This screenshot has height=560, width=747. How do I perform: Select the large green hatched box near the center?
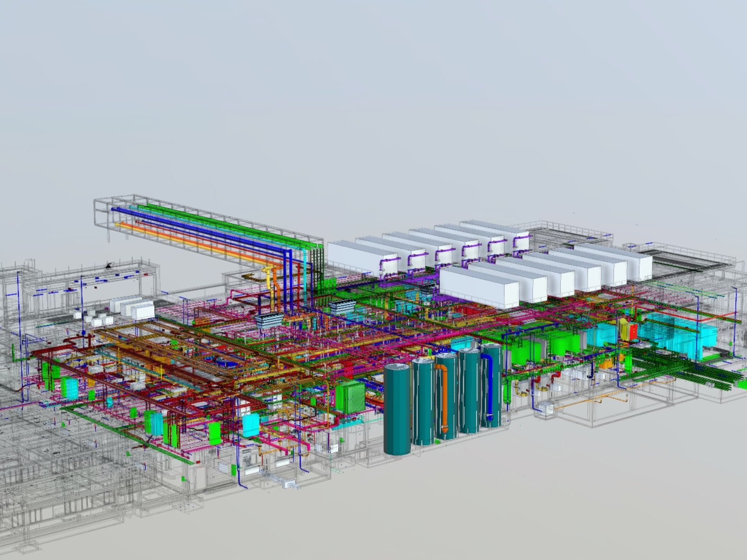[350, 397]
